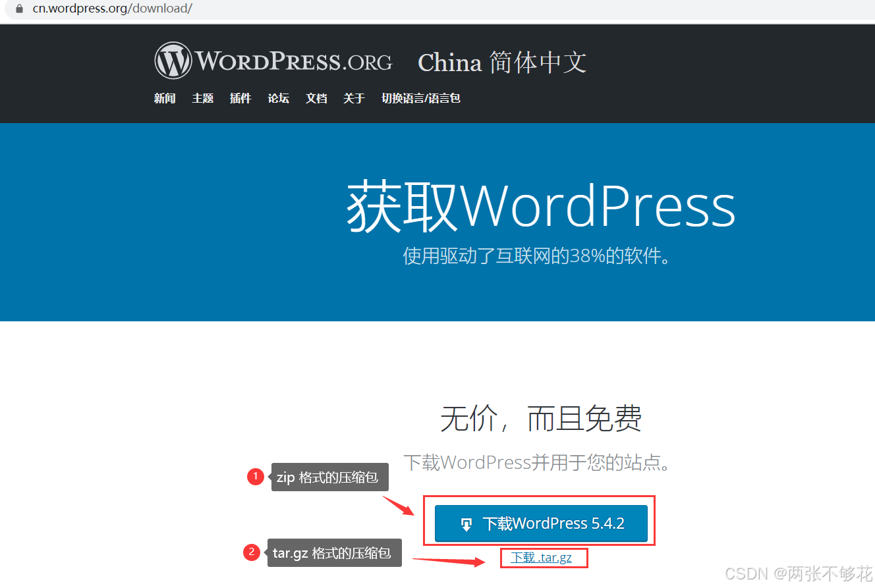Click the red circled number 2 marker
The image size is (875, 588).
pyautogui.click(x=252, y=552)
